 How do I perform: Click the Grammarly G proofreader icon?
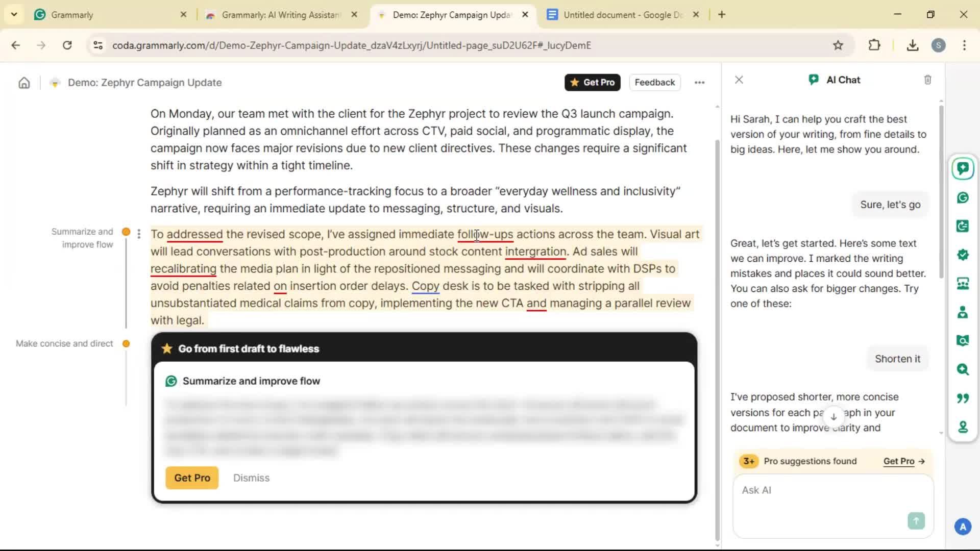point(963,198)
